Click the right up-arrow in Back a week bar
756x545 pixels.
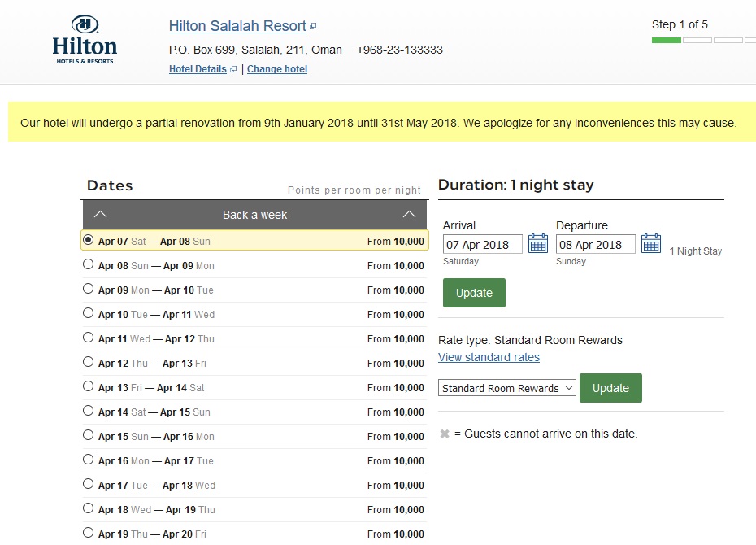click(409, 215)
